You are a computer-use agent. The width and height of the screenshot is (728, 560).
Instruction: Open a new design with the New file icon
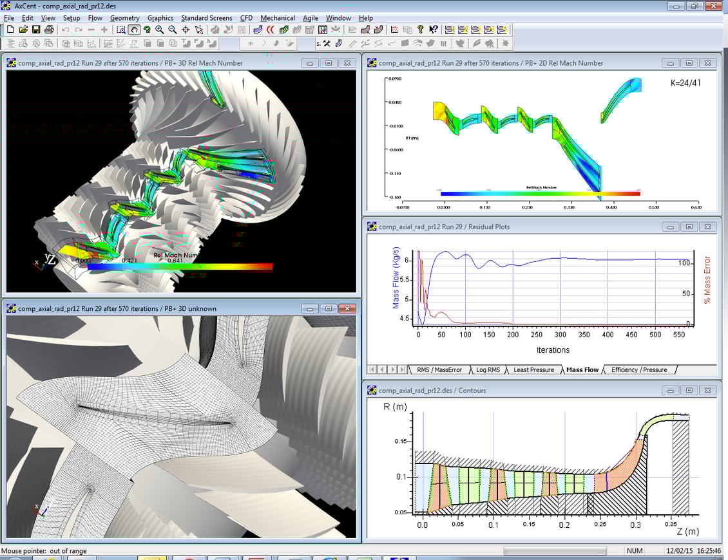click(9, 29)
